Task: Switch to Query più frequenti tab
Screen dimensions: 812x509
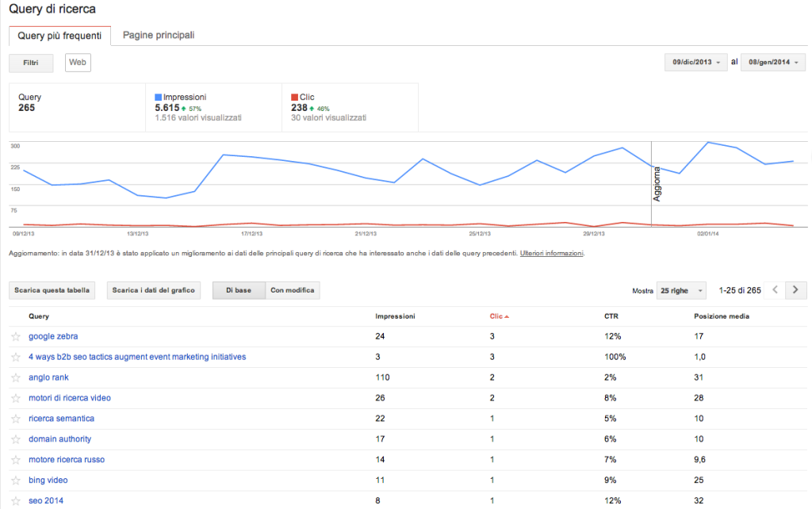Action: (59, 36)
